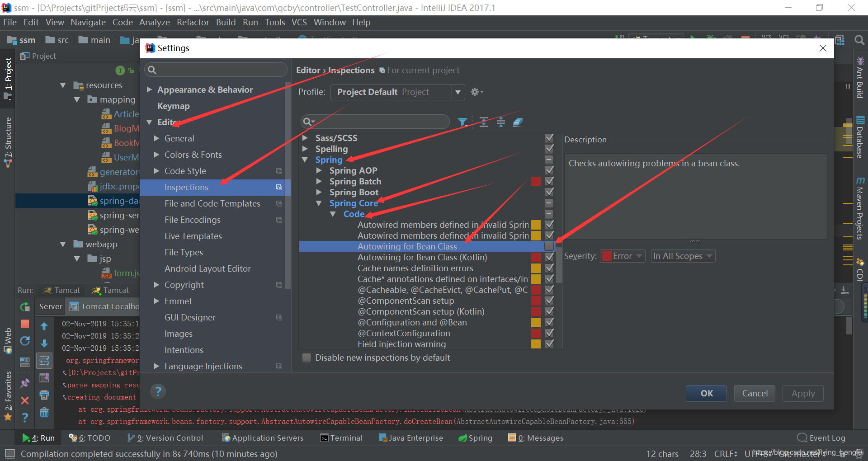Collapse the Spring Core inspection group
Viewport: 868px width, 461px height.
point(319,203)
